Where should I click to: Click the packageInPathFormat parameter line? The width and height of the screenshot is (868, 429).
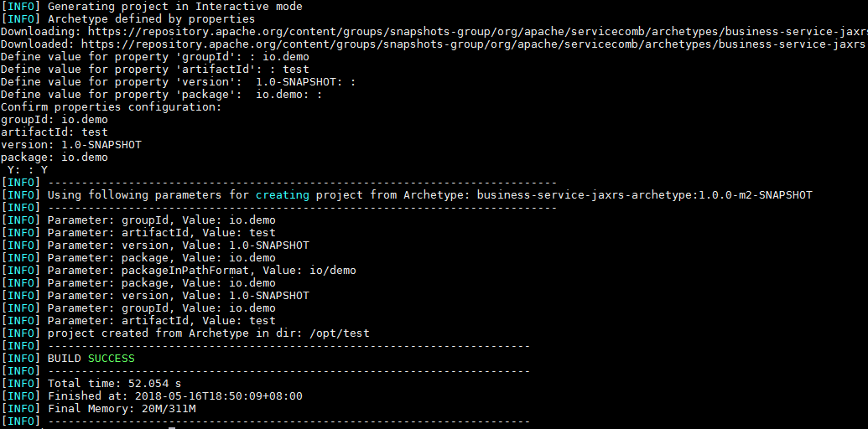[201, 270]
